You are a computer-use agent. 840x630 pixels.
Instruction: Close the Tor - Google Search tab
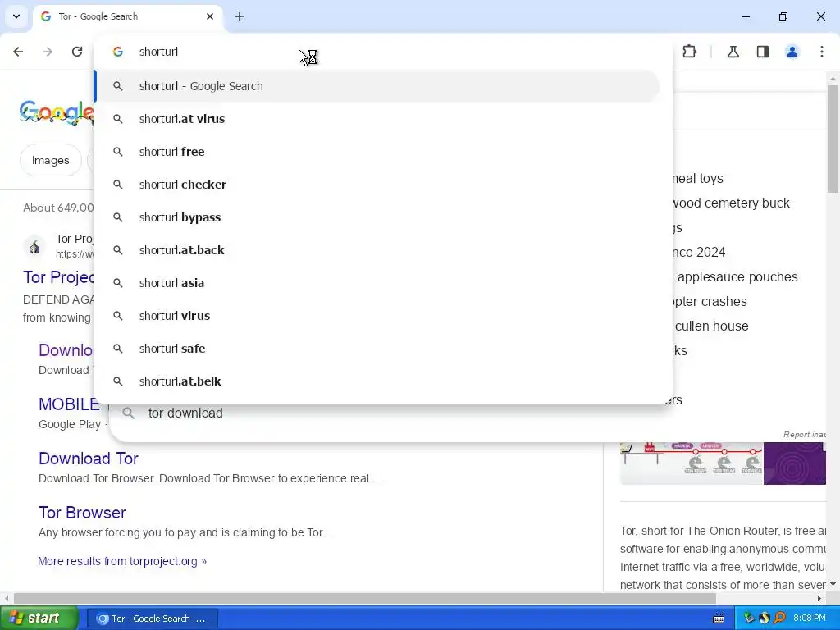pos(210,16)
